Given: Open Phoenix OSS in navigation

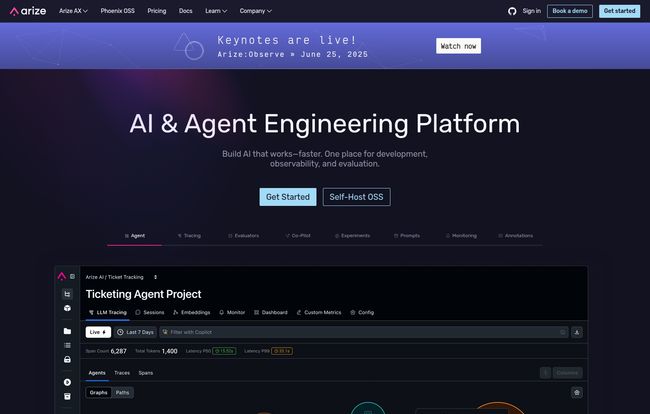Looking at the screenshot, I should click(x=118, y=11).
